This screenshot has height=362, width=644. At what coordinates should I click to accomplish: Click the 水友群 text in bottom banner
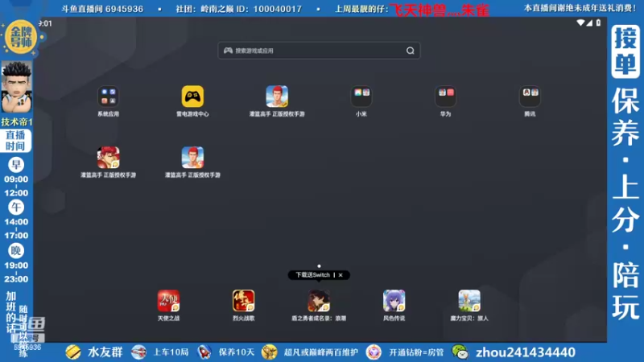(105, 352)
